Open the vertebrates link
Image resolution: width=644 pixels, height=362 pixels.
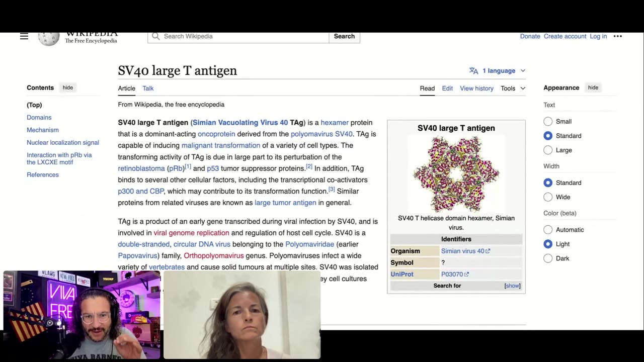tap(167, 267)
